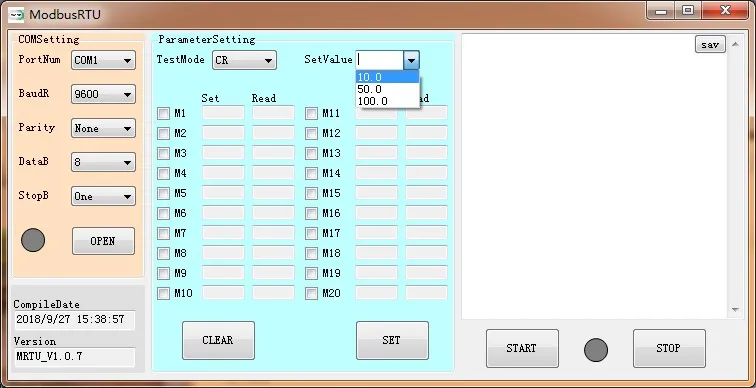Click the Version field MRTU_V1.0.7

pyautogui.click(x=75, y=357)
